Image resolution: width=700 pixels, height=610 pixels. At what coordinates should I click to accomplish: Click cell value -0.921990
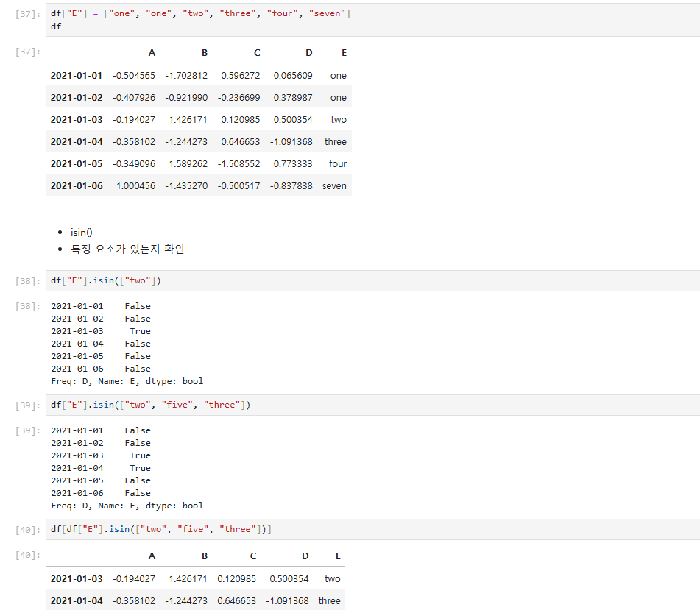tap(186, 97)
